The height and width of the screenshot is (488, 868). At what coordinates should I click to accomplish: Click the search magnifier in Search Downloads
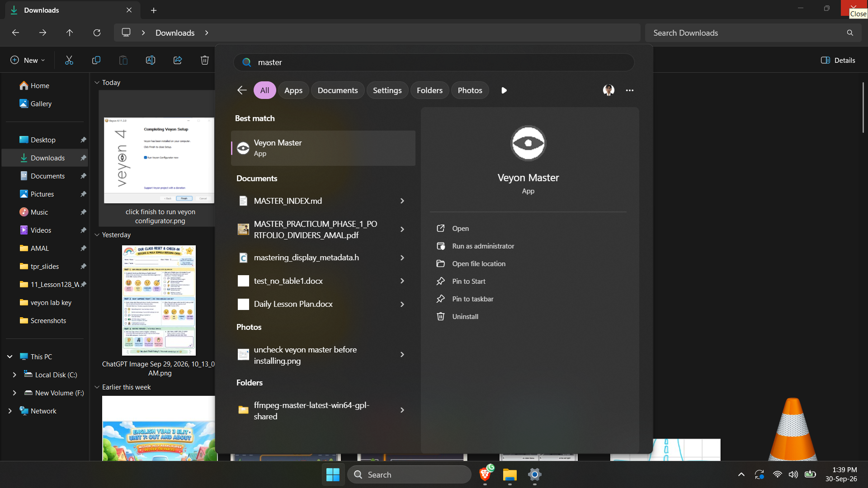(850, 33)
